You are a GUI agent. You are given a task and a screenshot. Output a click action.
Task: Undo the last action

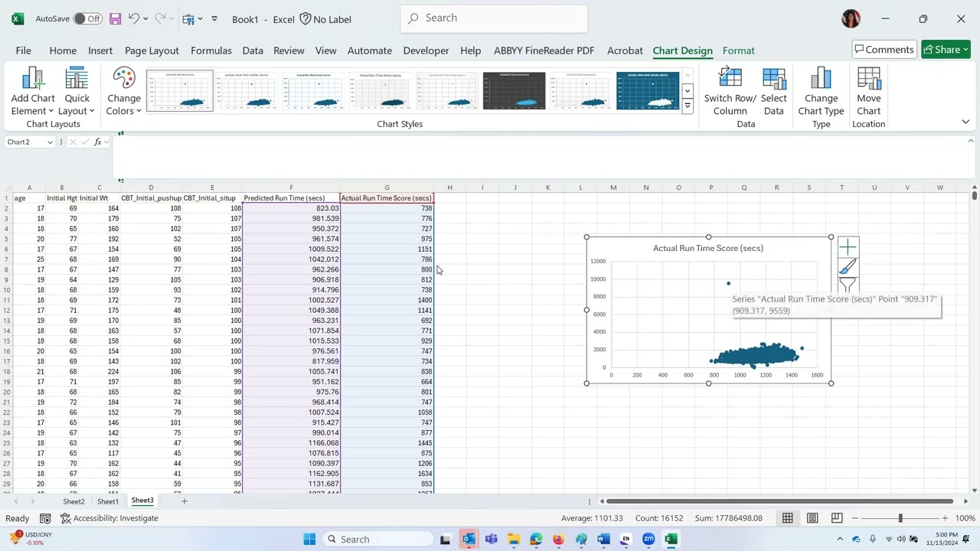pyautogui.click(x=134, y=18)
